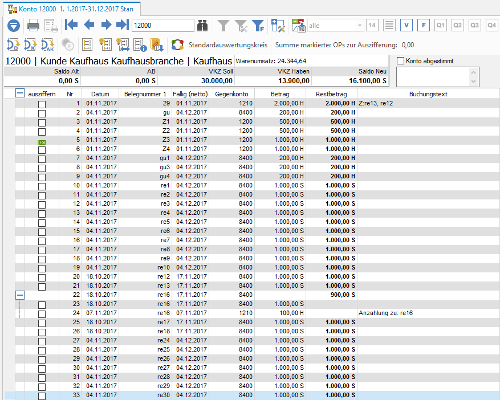Check ausziffern box for row 2 gu
The width and height of the screenshot is (500, 400).
tap(42, 114)
